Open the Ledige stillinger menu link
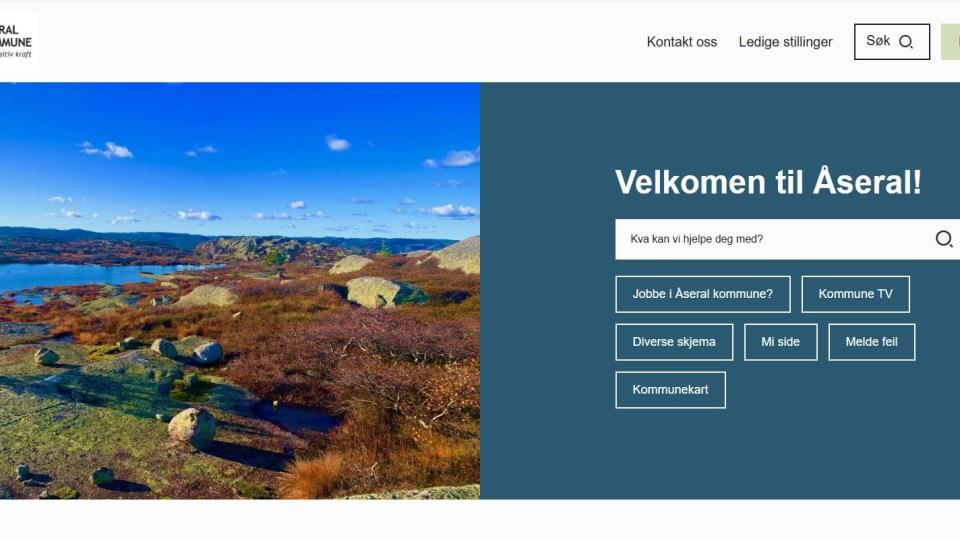Image resolution: width=960 pixels, height=540 pixels. 785,42
